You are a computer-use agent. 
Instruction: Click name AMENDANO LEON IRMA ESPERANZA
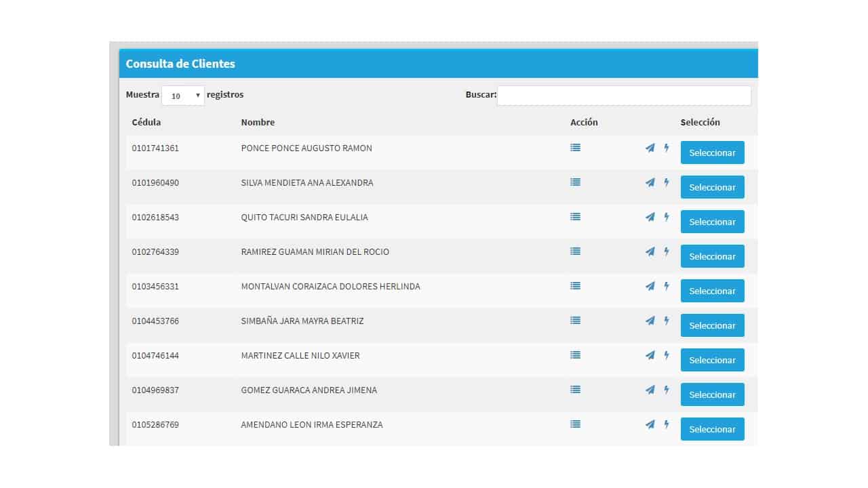[x=312, y=424]
